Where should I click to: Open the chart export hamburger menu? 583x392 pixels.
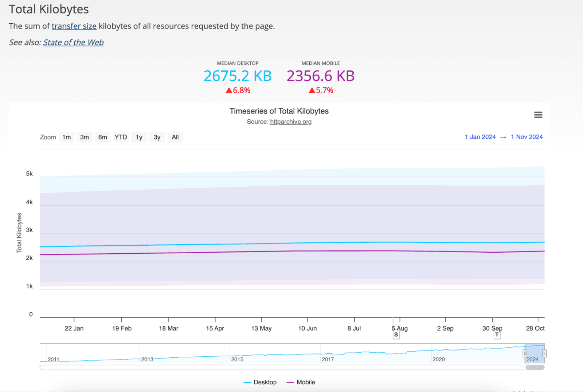(x=538, y=115)
